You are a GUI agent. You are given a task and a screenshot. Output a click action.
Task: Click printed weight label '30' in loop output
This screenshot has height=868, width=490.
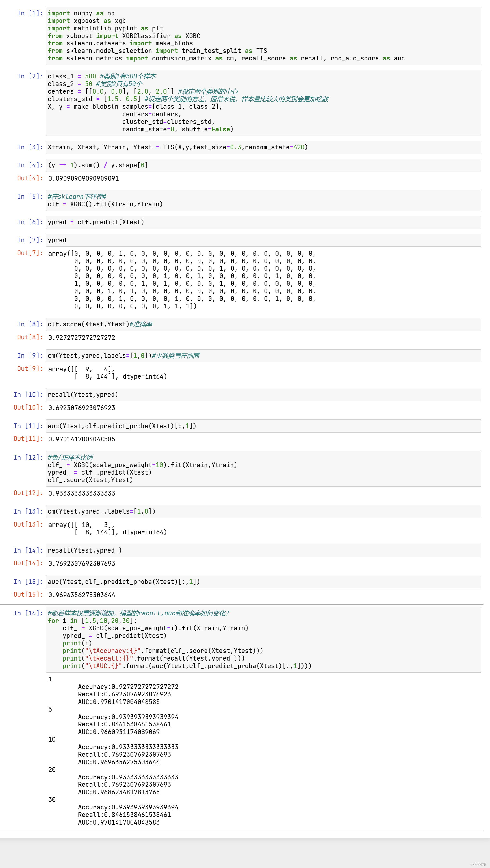[52, 800]
